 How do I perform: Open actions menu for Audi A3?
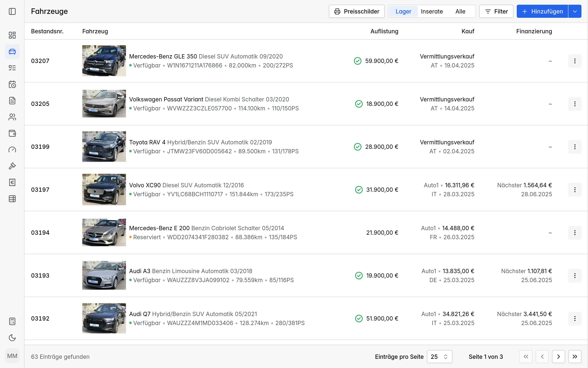coord(575,276)
